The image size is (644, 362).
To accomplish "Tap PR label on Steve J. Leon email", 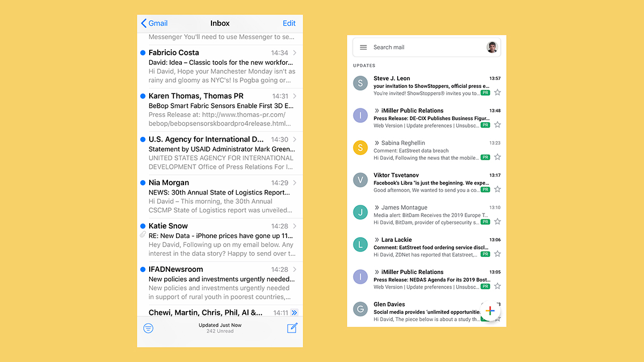I will point(485,93).
